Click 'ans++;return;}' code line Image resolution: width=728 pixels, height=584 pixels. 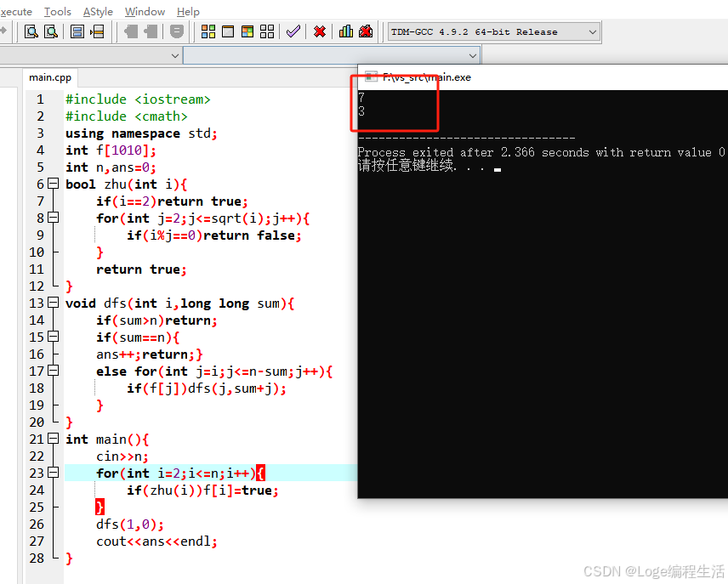150,354
